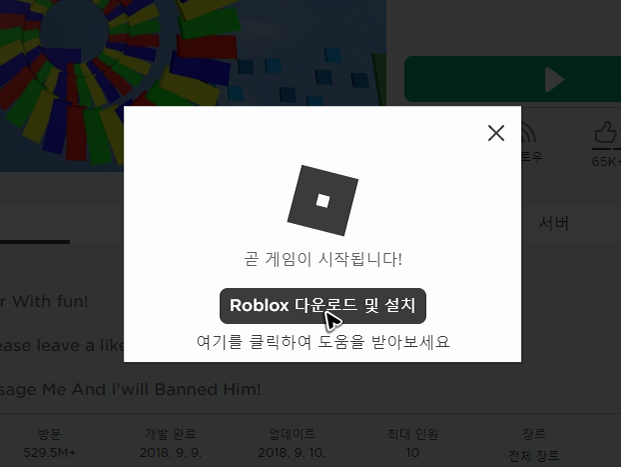Click the visit count 529.5M+
621x467 pixels.
49,452
